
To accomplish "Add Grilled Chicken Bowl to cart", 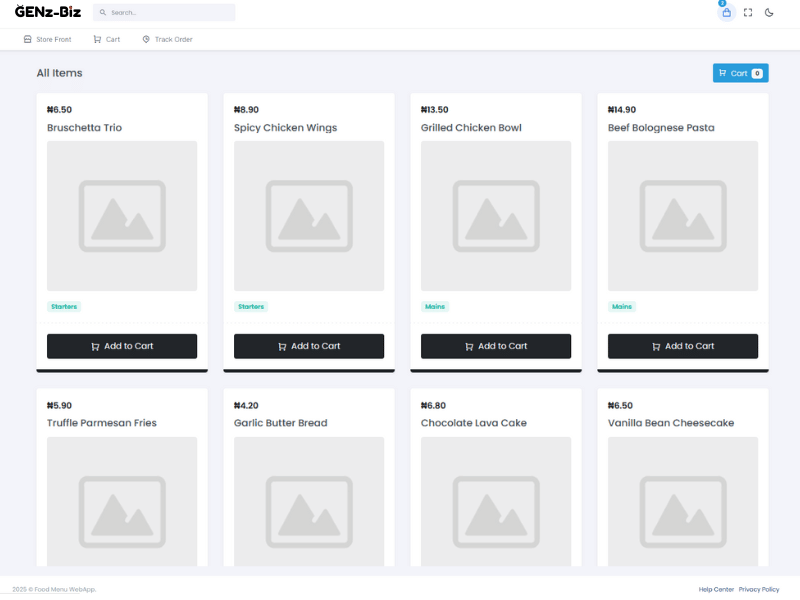I will point(496,346).
